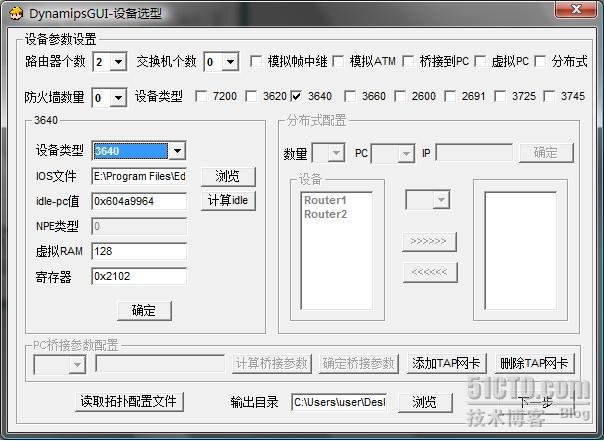The height and width of the screenshot is (441, 604).
Task: Close the DynamipsGUI window
Action: tap(575, 9)
